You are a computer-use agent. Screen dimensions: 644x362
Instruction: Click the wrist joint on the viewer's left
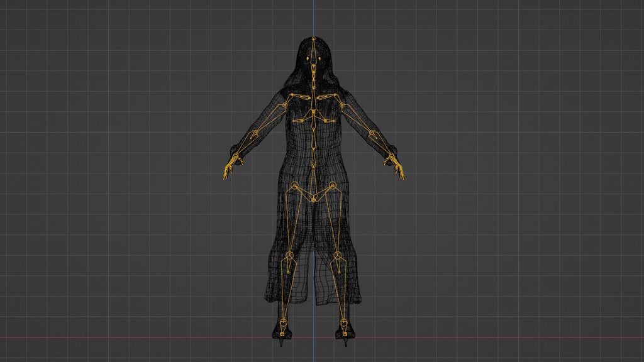tap(236, 156)
